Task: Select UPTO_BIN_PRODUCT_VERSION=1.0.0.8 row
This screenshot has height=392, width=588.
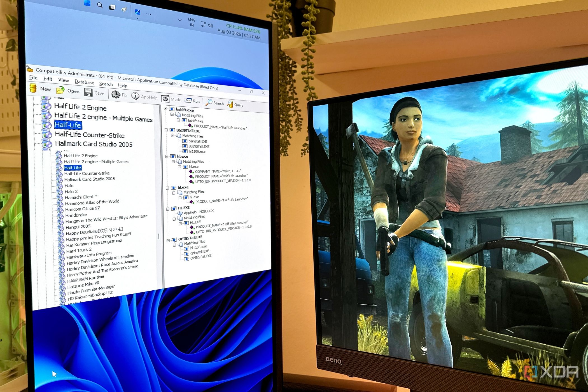Action: [x=224, y=230]
